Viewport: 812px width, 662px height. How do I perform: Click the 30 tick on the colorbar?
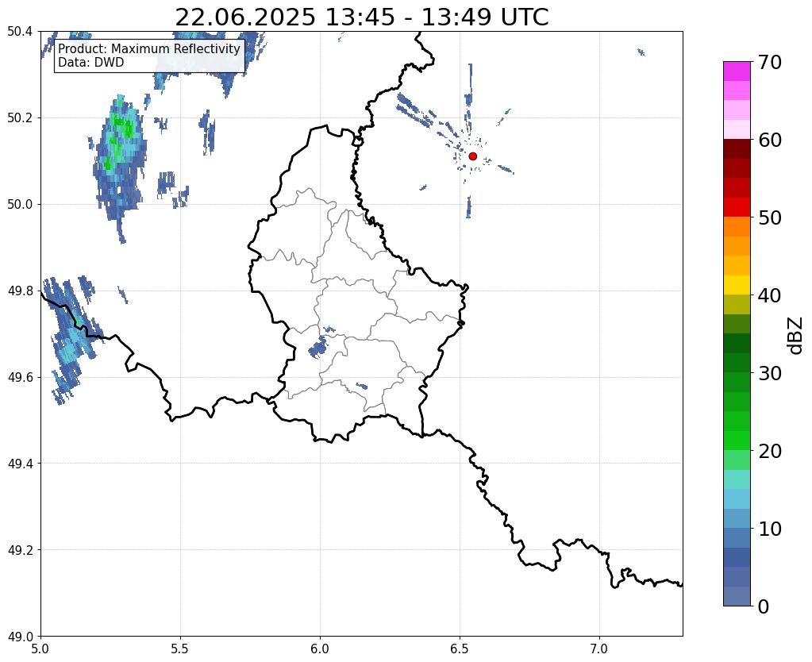point(770,373)
